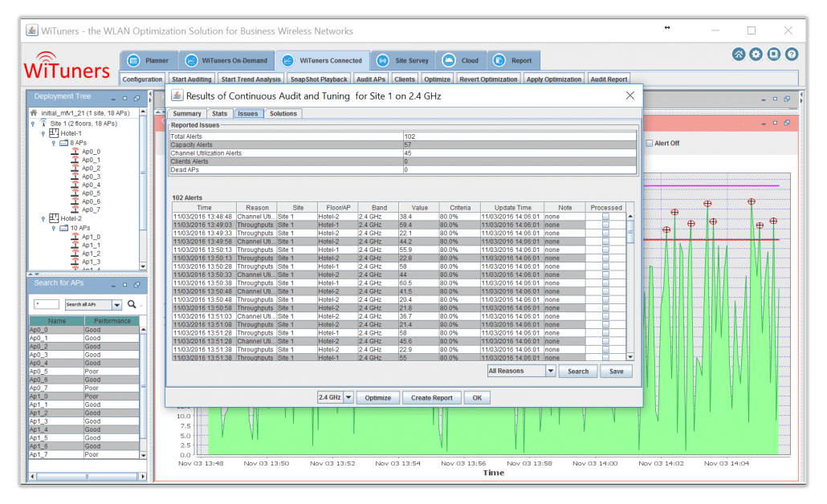827x504 pixels.
Task: Toggle the Alert Off checkbox
Action: click(x=650, y=143)
